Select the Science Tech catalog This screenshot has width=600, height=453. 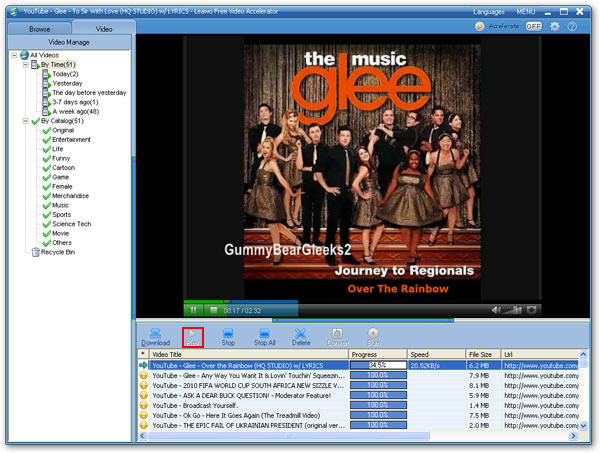(72, 224)
